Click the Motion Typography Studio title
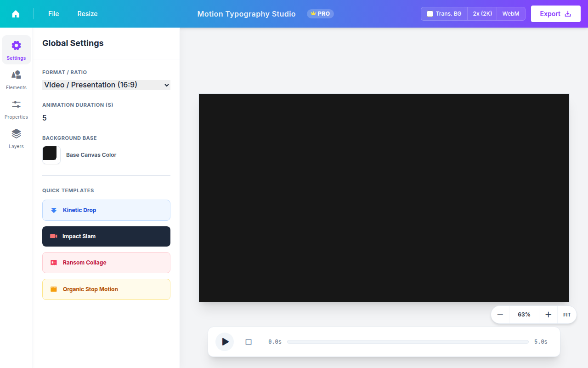588x368 pixels. click(x=247, y=14)
